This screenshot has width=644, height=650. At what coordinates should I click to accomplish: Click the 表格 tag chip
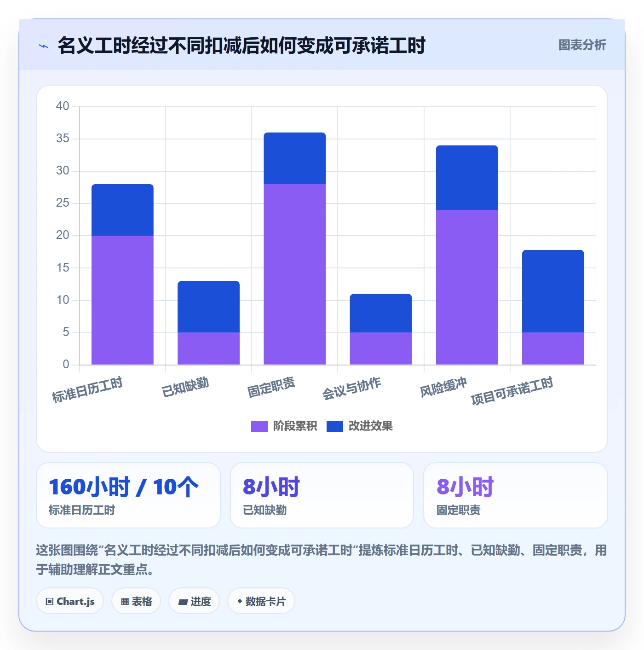click(x=136, y=601)
